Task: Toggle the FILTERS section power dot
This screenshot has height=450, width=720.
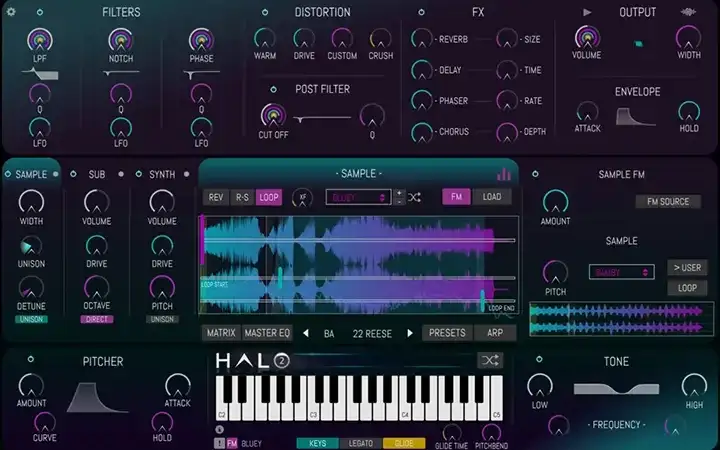Action: click(x=40, y=12)
